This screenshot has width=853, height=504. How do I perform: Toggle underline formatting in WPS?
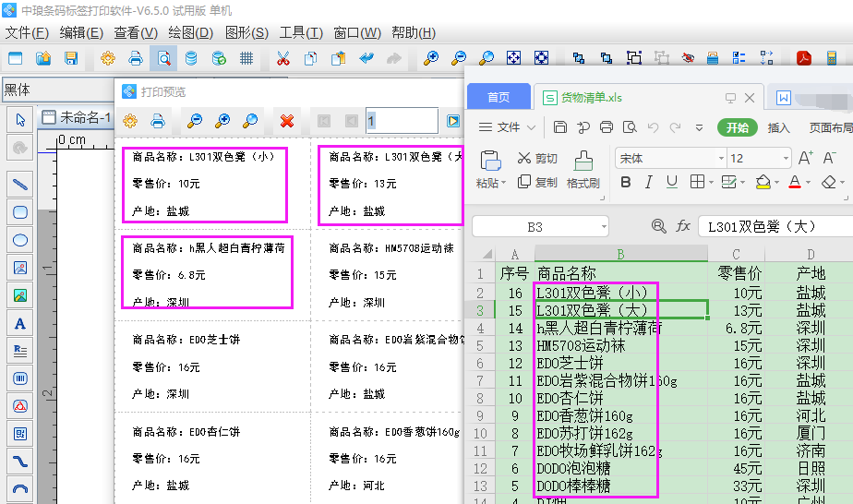[672, 182]
